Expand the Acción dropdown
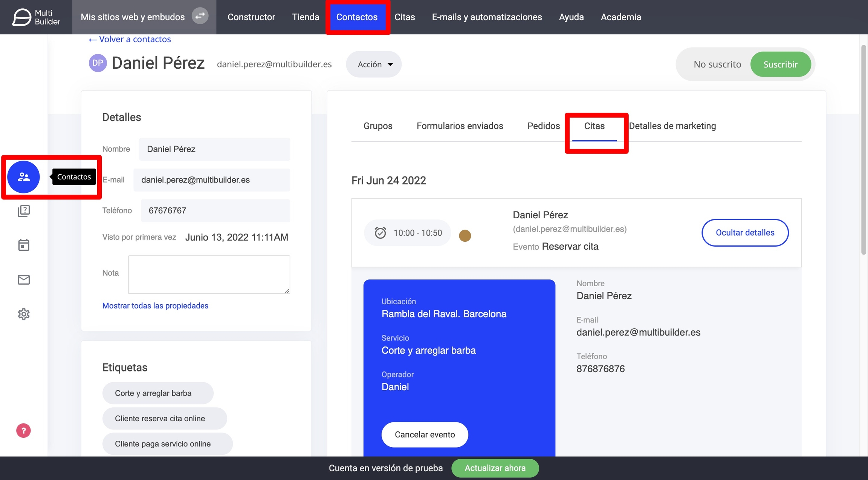868x480 pixels. [x=374, y=64]
